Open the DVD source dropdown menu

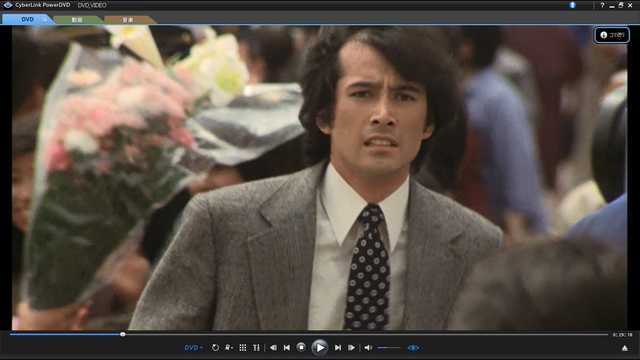pos(193,348)
